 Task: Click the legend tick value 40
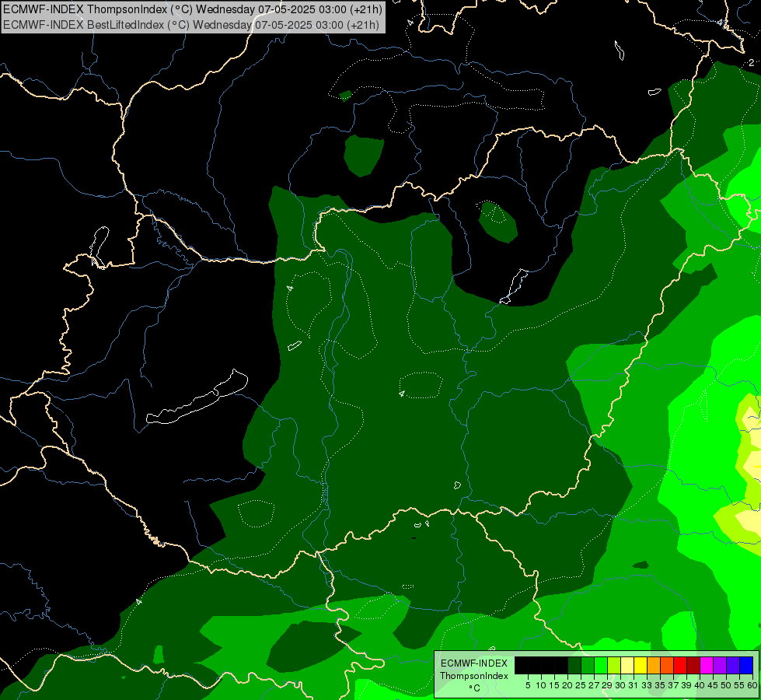point(700,685)
